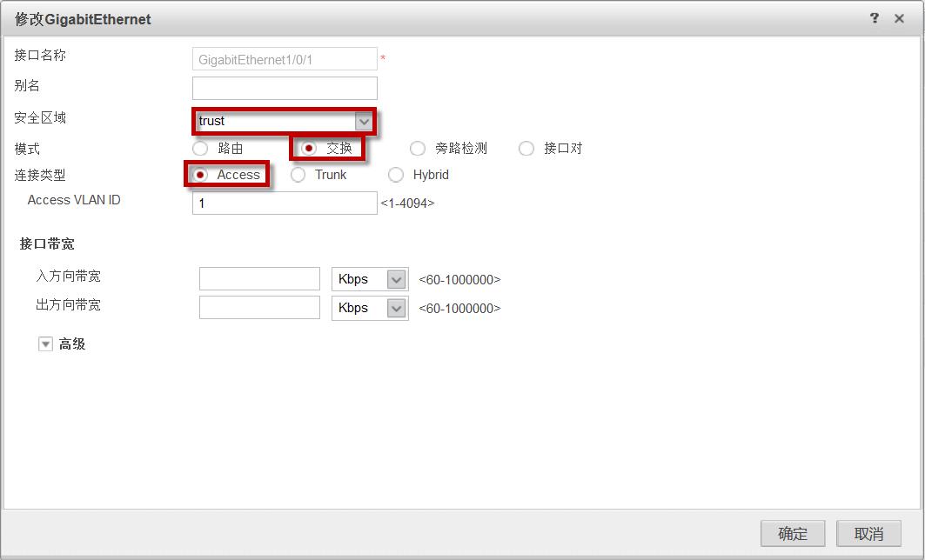Click the 入方向带宽 value field

(259, 279)
